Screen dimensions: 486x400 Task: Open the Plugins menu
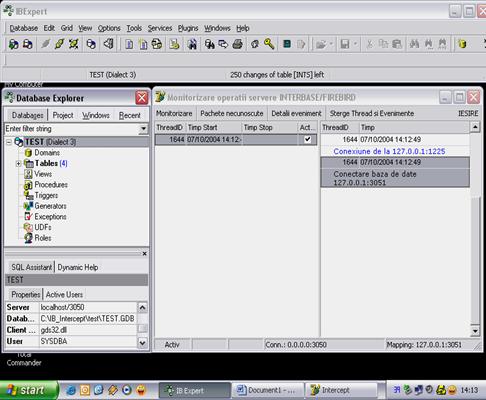point(188,28)
